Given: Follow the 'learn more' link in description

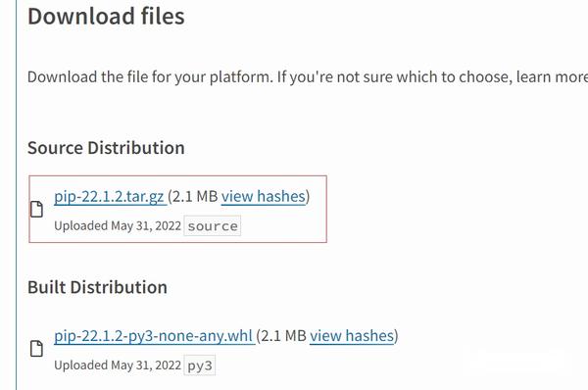Looking at the screenshot, I should (552, 76).
